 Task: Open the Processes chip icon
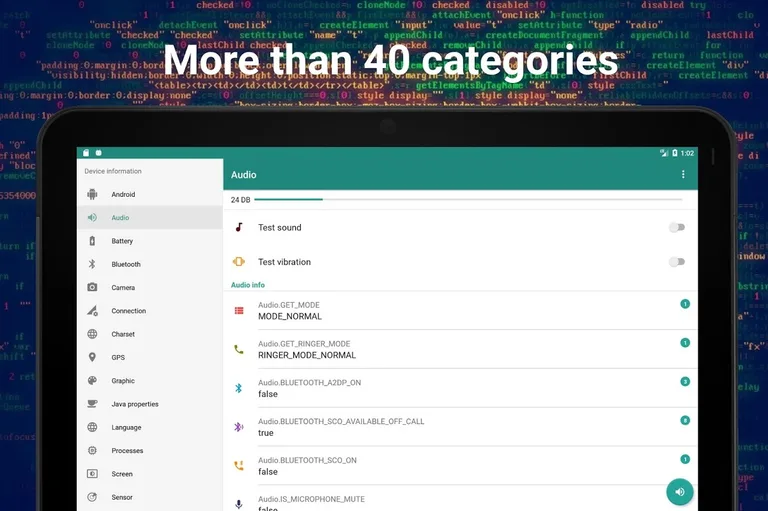(92, 450)
